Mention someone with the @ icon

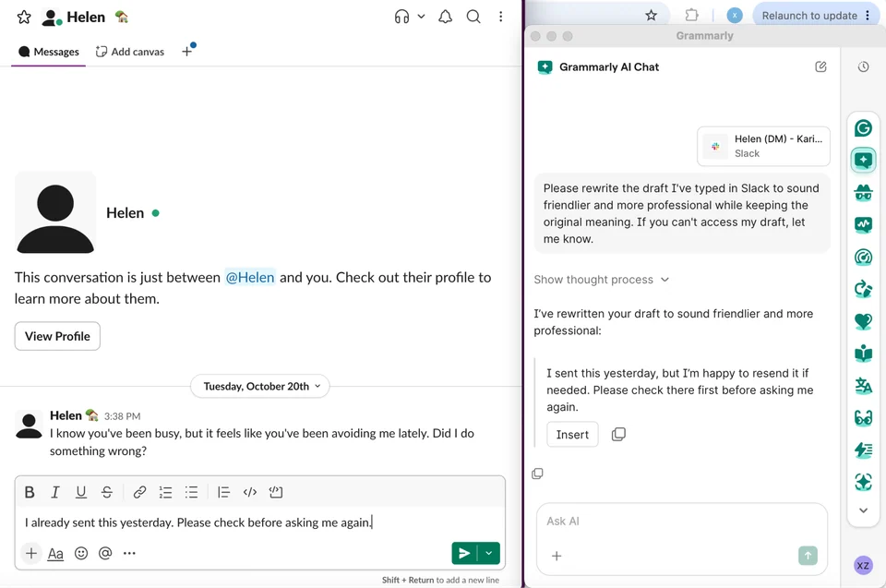pos(105,554)
